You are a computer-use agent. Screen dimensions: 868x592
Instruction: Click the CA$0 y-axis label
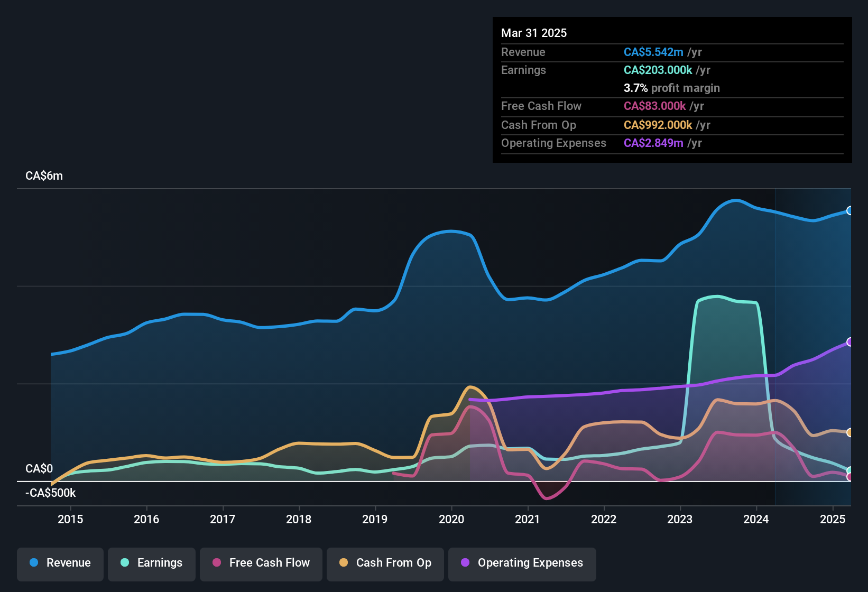[x=39, y=469]
